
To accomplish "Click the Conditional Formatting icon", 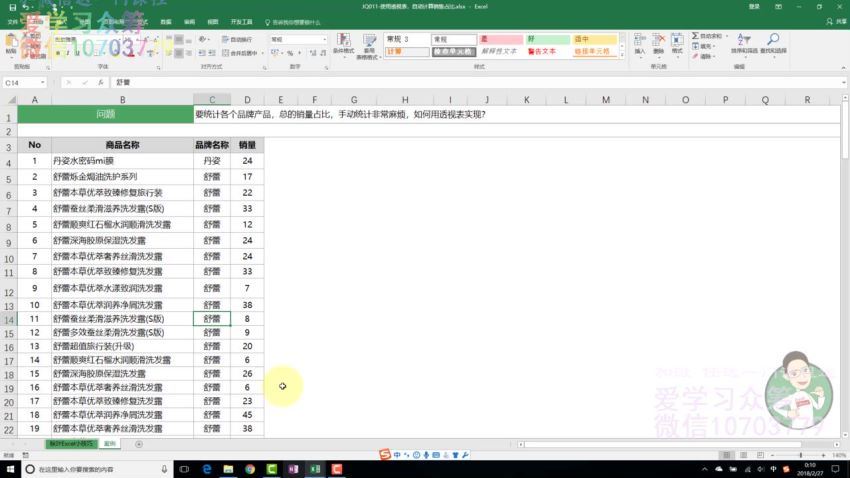I will point(343,44).
